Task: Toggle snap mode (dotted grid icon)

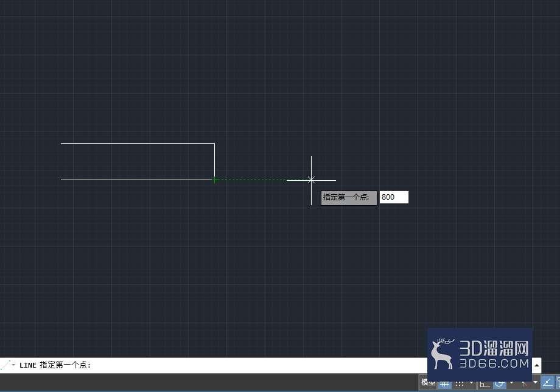Action: click(460, 384)
